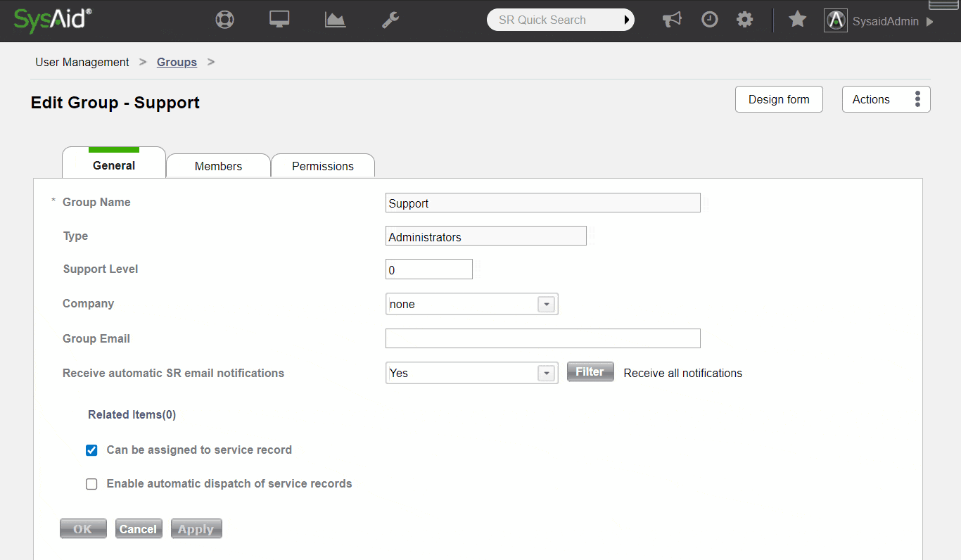Click the Apply button
Viewport: 961px width, 560px height.
pos(196,528)
